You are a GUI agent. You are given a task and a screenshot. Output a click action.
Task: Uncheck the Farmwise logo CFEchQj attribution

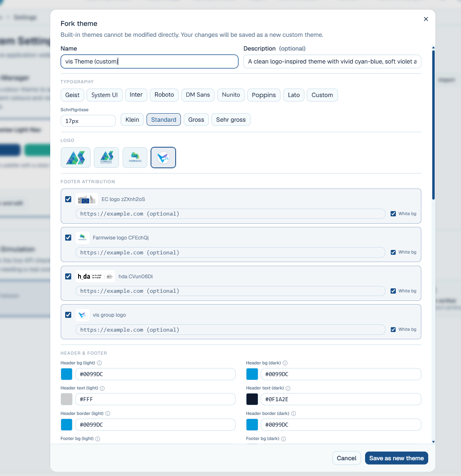tap(68, 238)
